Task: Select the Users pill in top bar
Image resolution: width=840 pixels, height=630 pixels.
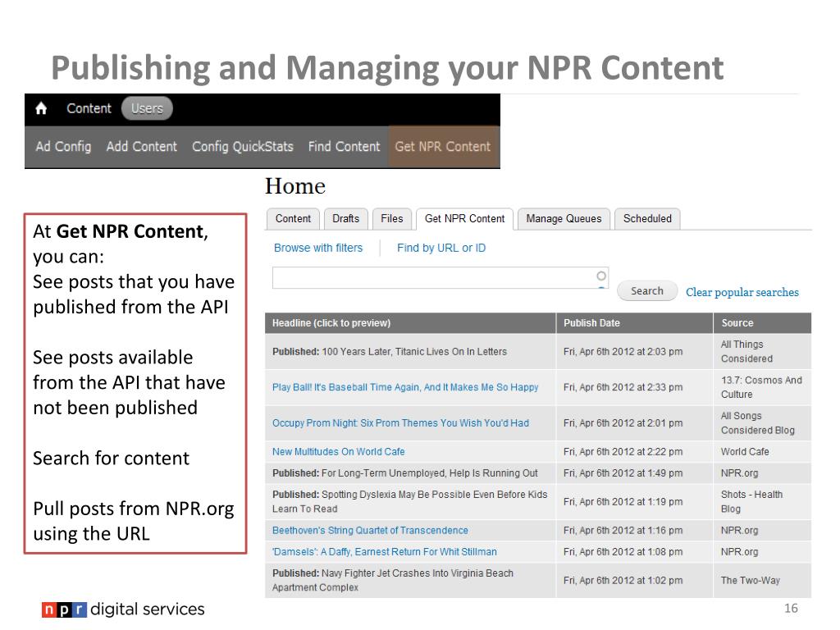Action: click(x=147, y=109)
